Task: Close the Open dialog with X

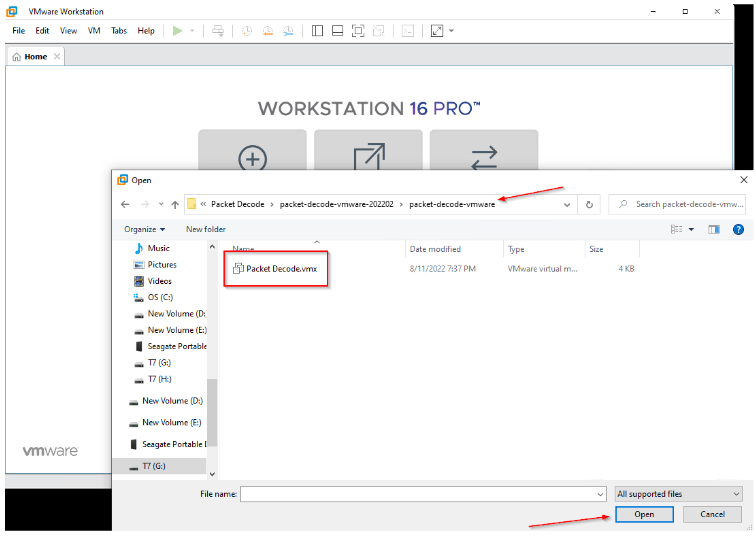Action: (743, 180)
